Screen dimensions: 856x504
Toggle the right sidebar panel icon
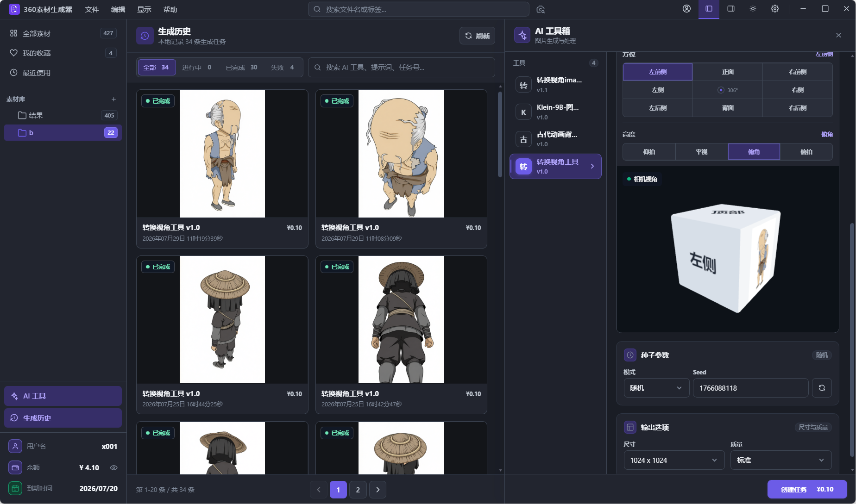(x=731, y=9)
